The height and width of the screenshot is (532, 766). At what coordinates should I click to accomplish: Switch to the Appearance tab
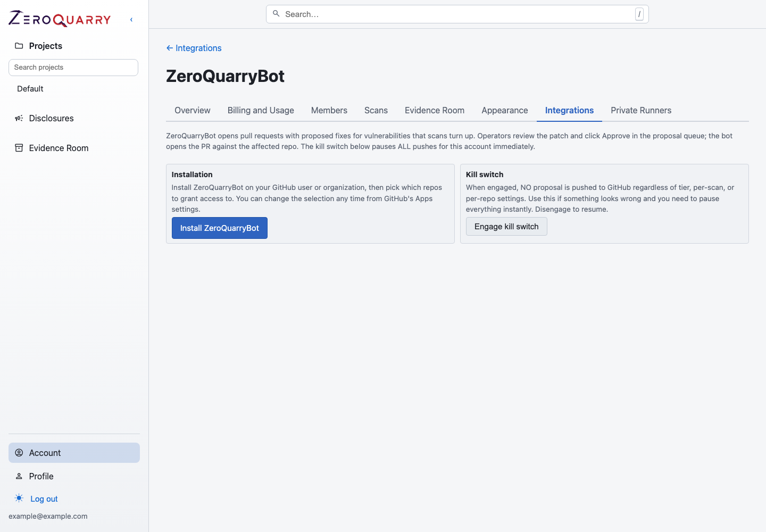click(505, 110)
